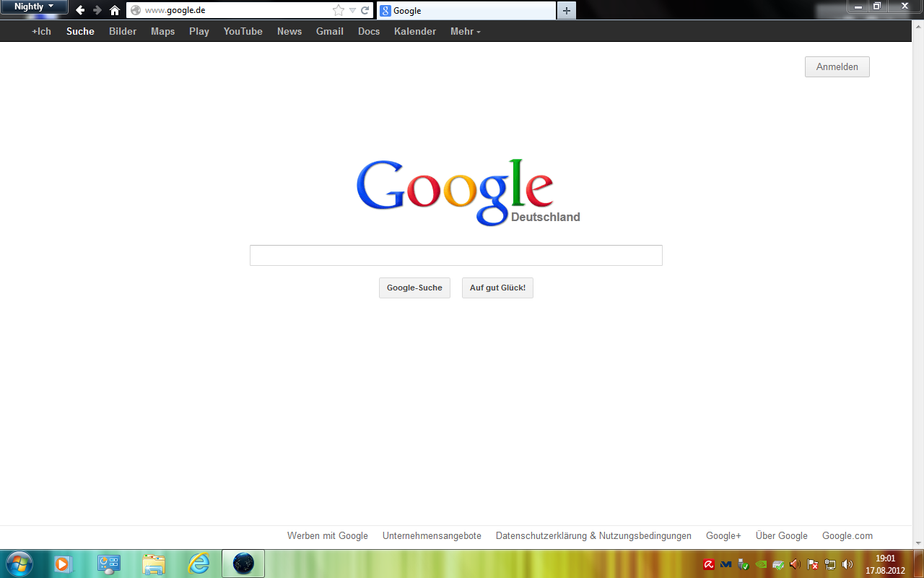The image size is (924, 578).
Task: Open Safely Remove Hardware tray icon
Action: pyautogui.click(x=744, y=564)
